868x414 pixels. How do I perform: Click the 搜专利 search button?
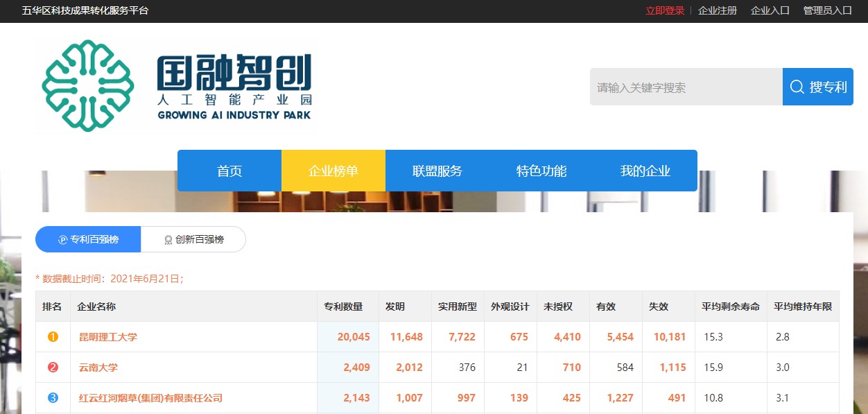(x=818, y=87)
